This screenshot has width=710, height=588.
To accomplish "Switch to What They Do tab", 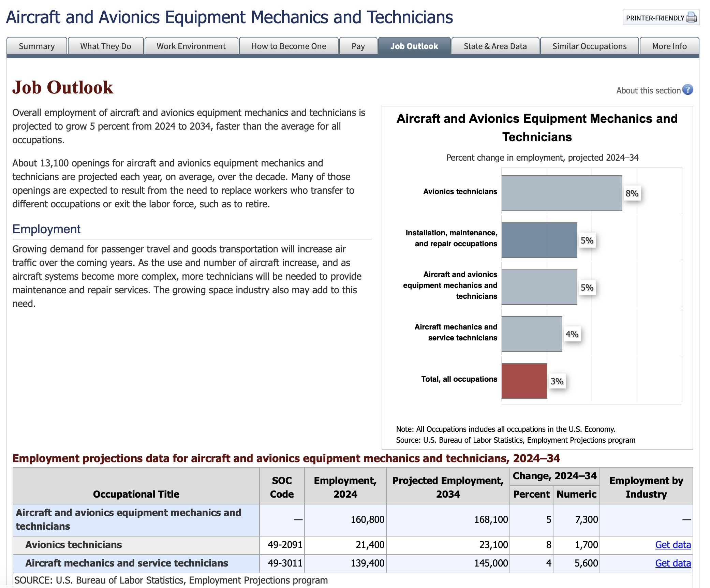I will [x=106, y=46].
